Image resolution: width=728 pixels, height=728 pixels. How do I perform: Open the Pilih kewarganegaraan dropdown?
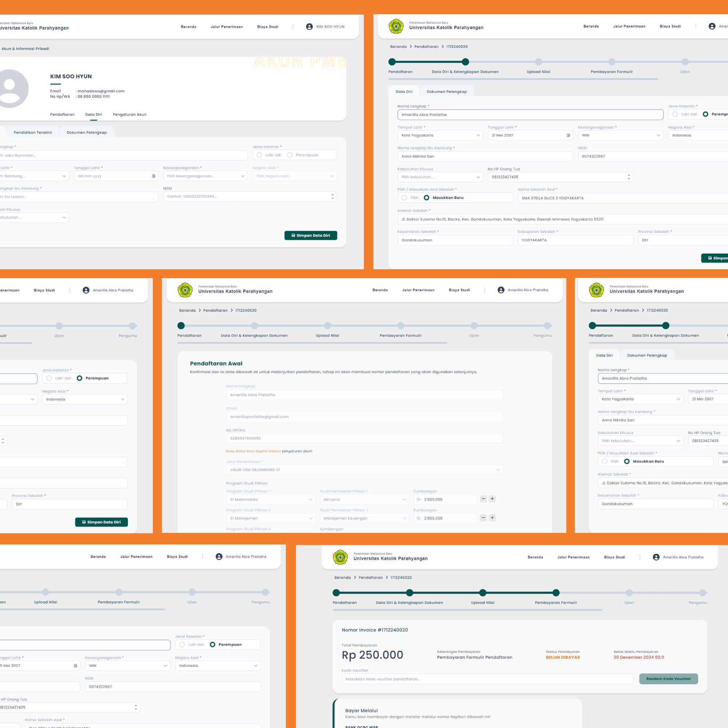click(205, 176)
